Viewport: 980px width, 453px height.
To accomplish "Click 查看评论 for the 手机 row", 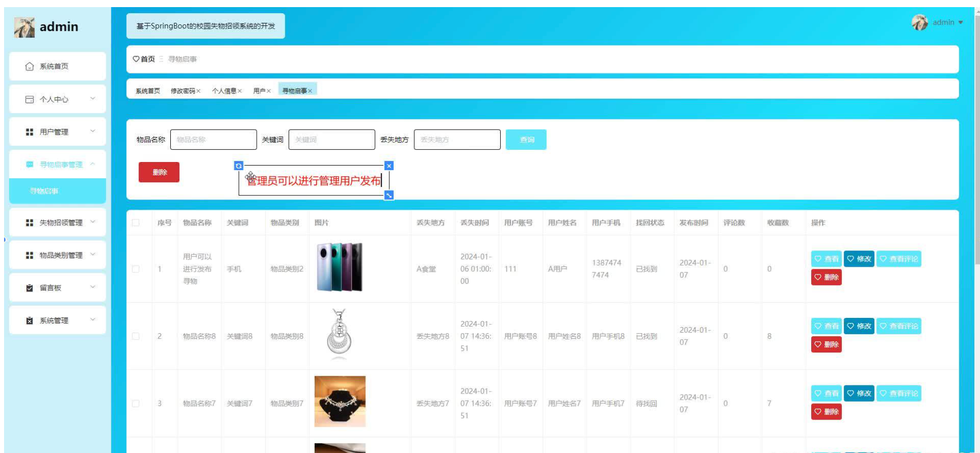I will point(899,259).
